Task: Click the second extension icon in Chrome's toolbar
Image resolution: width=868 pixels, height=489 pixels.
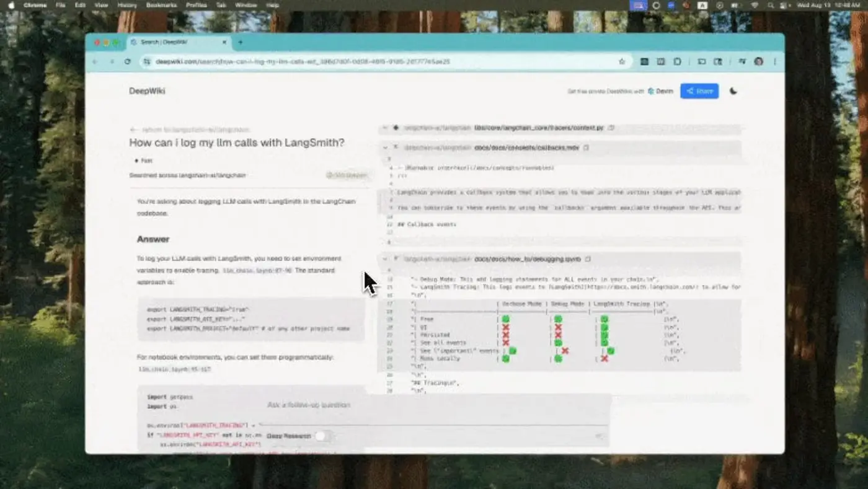Action: tap(661, 61)
